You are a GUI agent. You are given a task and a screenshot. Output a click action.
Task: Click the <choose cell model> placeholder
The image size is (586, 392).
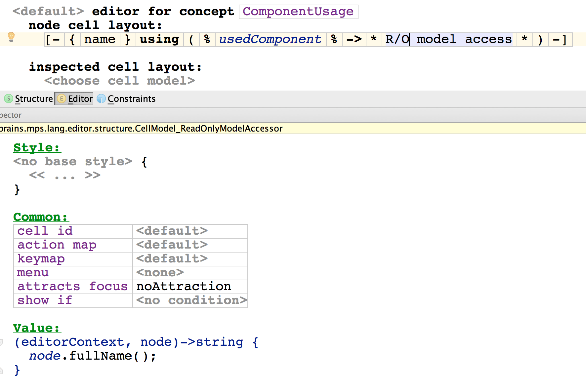(120, 81)
